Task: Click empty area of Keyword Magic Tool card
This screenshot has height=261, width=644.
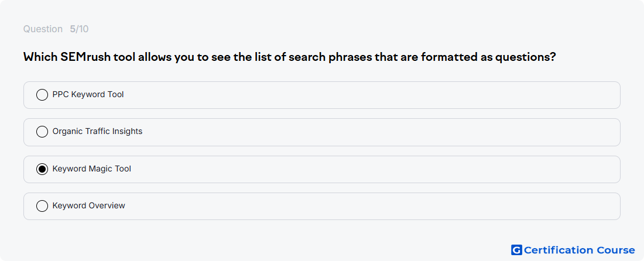Action: (369, 169)
